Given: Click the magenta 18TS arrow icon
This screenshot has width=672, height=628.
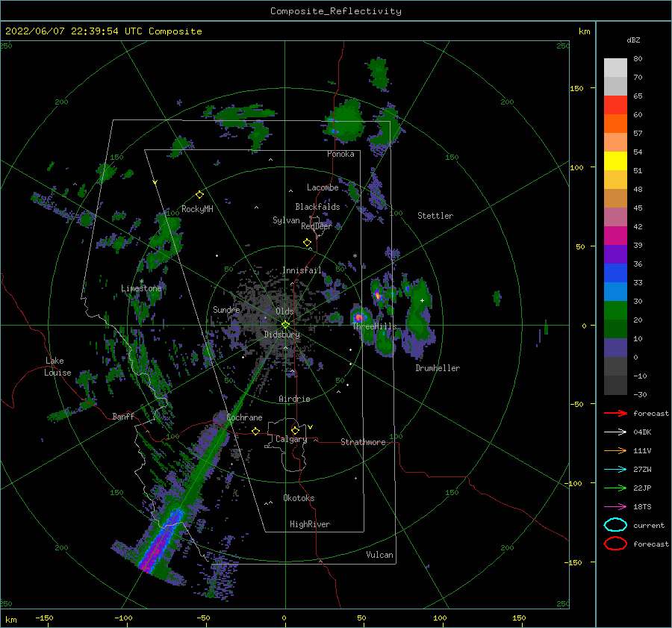Looking at the screenshot, I should [615, 507].
